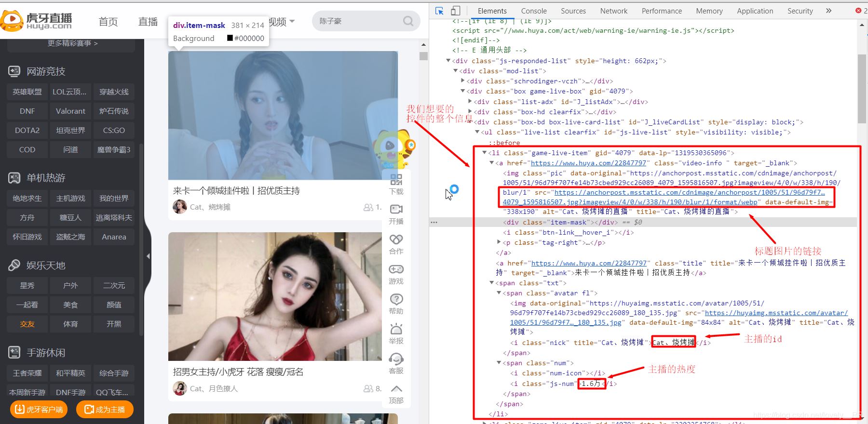Image resolution: width=868 pixels, height=424 pixels.
Task: Switch to the Sources tab
Action: click(573, 11)
